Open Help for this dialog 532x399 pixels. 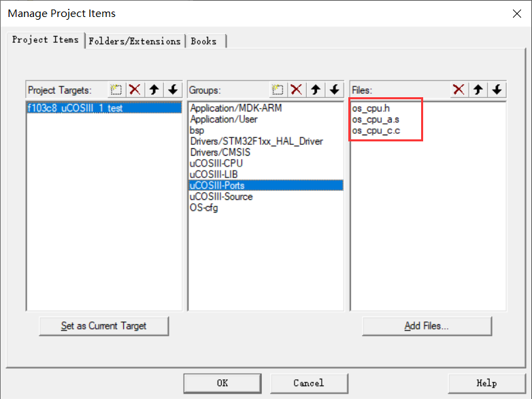click(487, 383)
